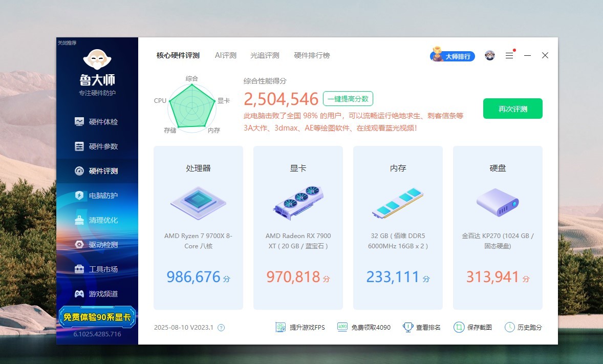Click the disk score 313,941
Image resolution: width=603 pixels, height=364 pixels.
point(492,277)
